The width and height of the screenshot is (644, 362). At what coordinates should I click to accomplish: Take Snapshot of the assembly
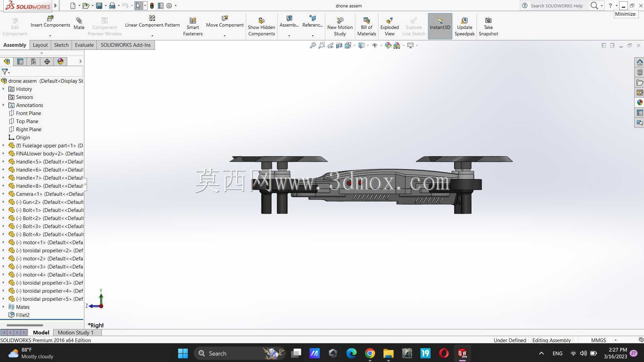click(488, 27)
